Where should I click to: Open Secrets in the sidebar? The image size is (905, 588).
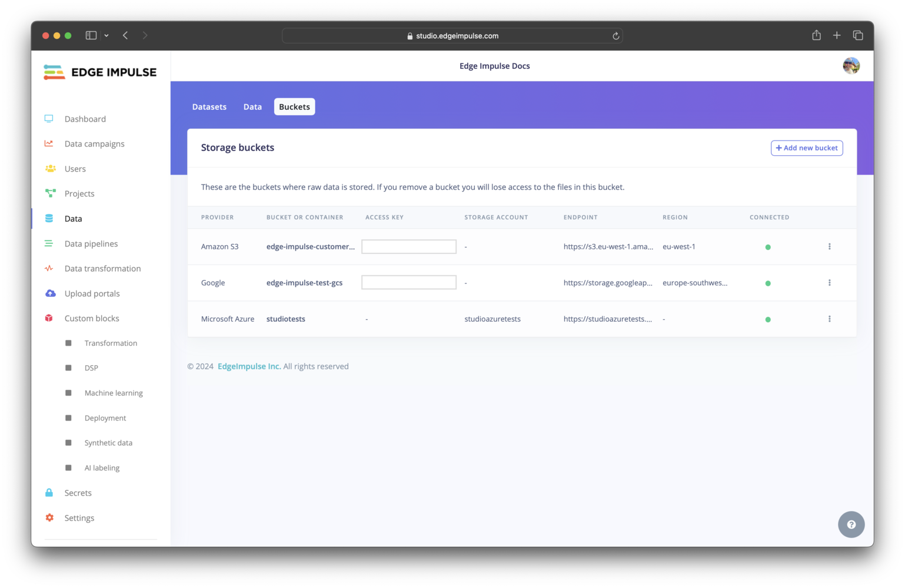[x=78, y=493]
